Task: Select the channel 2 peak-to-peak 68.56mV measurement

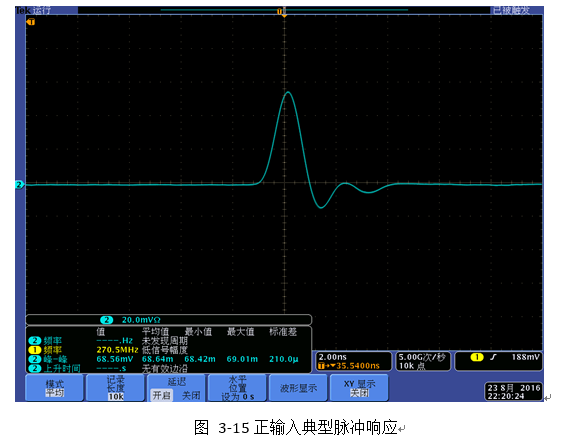Action: 114,359
